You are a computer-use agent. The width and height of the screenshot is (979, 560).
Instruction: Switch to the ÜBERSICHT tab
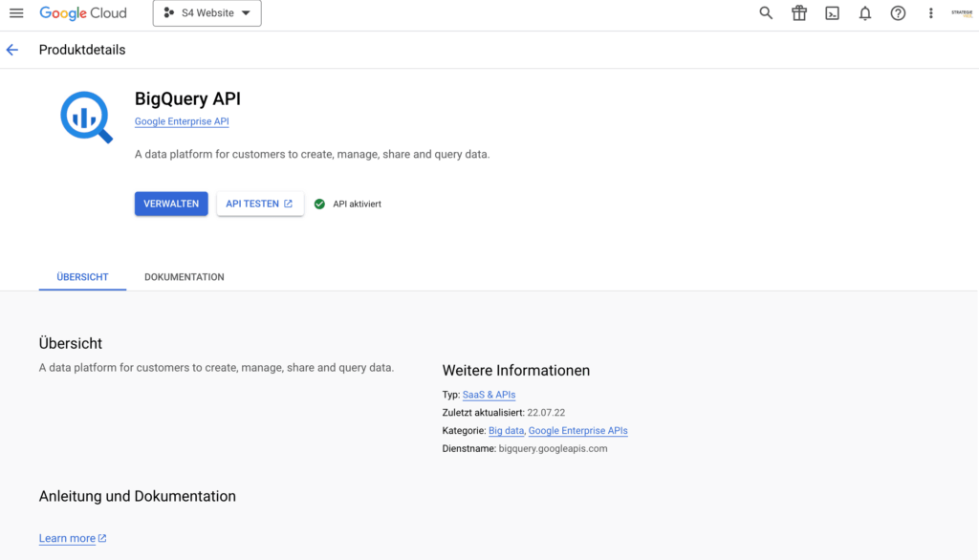point(82,277)
